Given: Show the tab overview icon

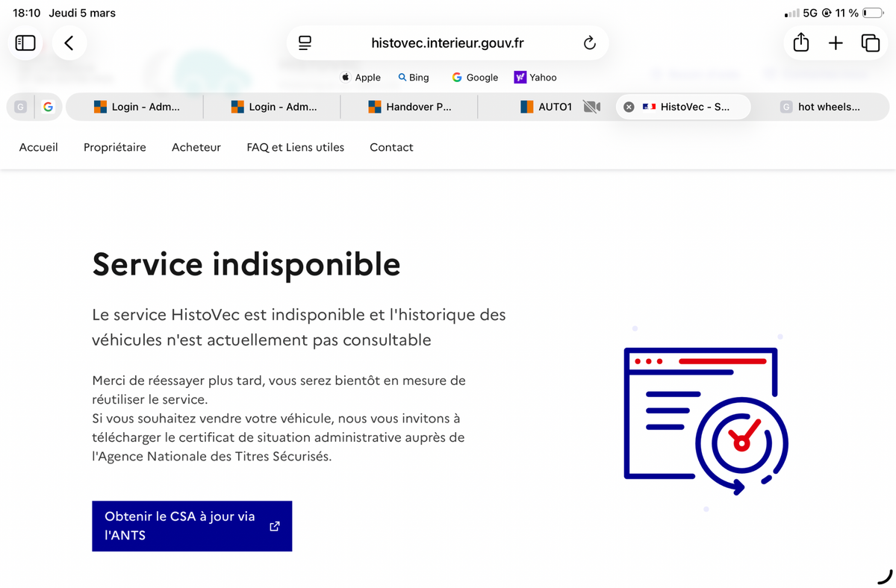Looking at the screenshot, I should click(871, 43).
